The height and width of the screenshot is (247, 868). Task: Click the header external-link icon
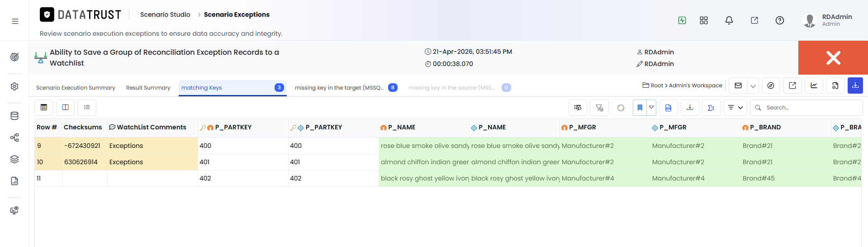point(754,20)
